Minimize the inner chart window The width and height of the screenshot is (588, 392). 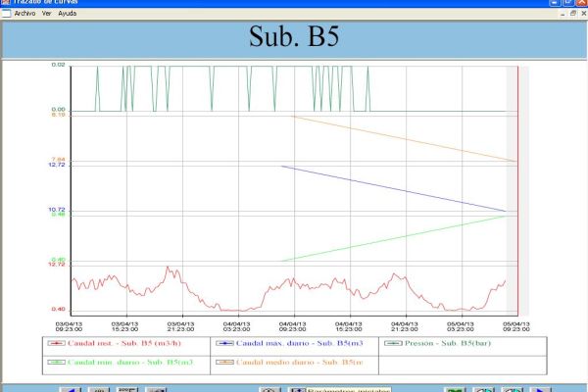[x=563, y=13]
